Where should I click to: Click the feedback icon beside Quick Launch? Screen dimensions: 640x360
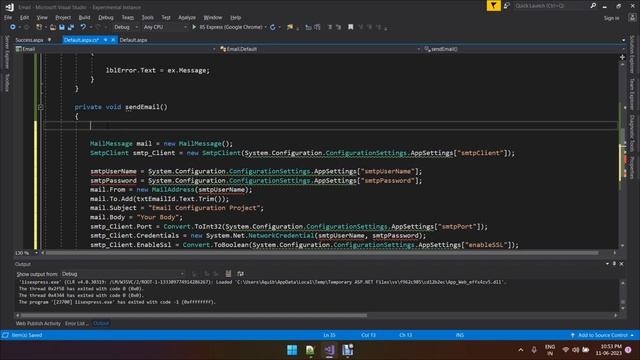507,6
